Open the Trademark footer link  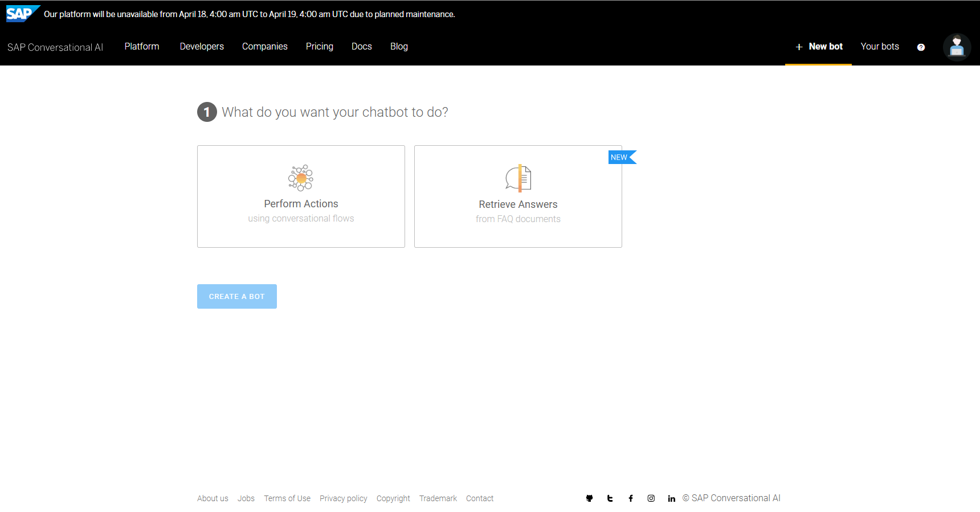click(438, 498)
